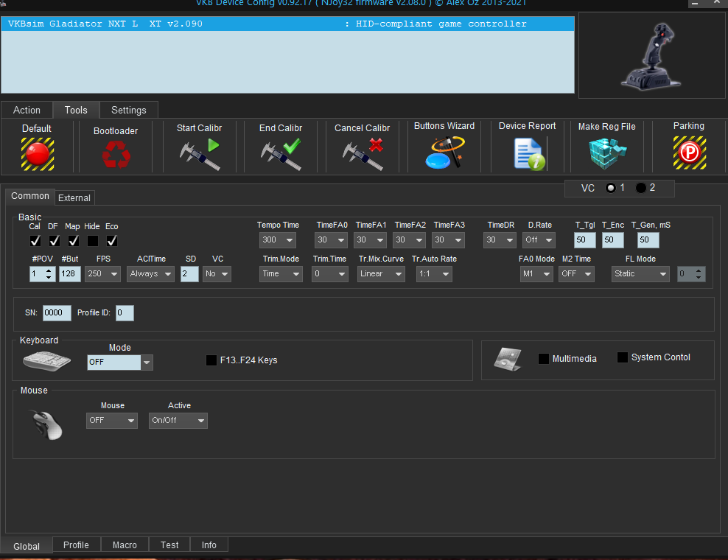Click the #But input field
The image size is (728, 560).
tap(70, 274)
